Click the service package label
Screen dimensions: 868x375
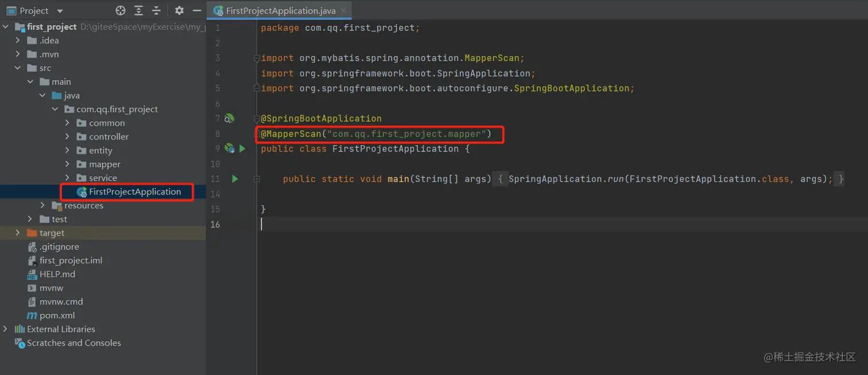point(103,178)
